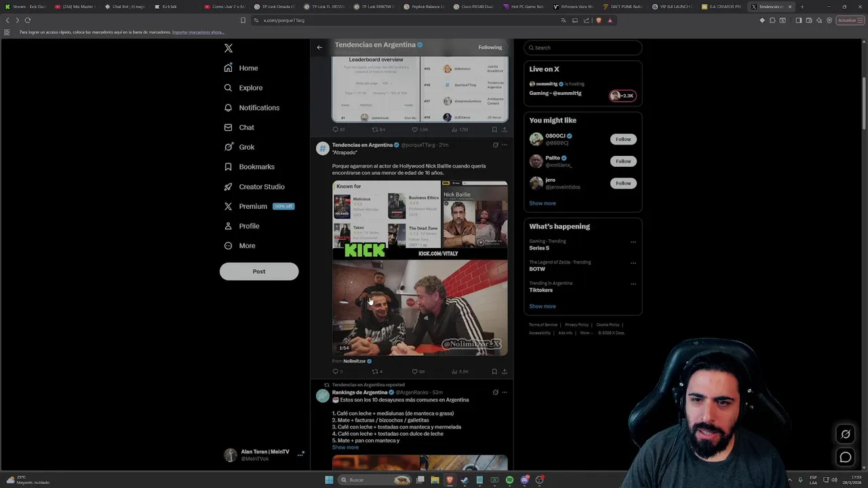Reply to the Nick Baillie post
Screen dimensions: 868x488
coord(337,371)
